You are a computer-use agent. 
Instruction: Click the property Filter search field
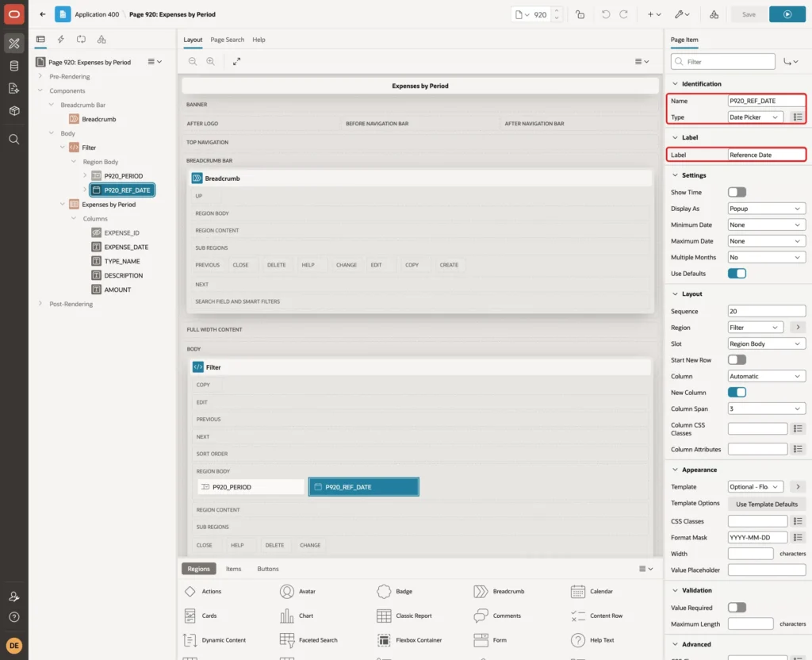(723, 62)
